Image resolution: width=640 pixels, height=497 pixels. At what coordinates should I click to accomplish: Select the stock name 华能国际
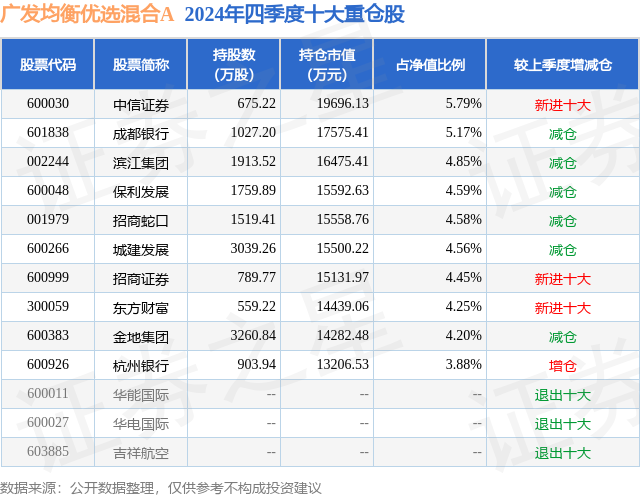[x=141, y=395]
